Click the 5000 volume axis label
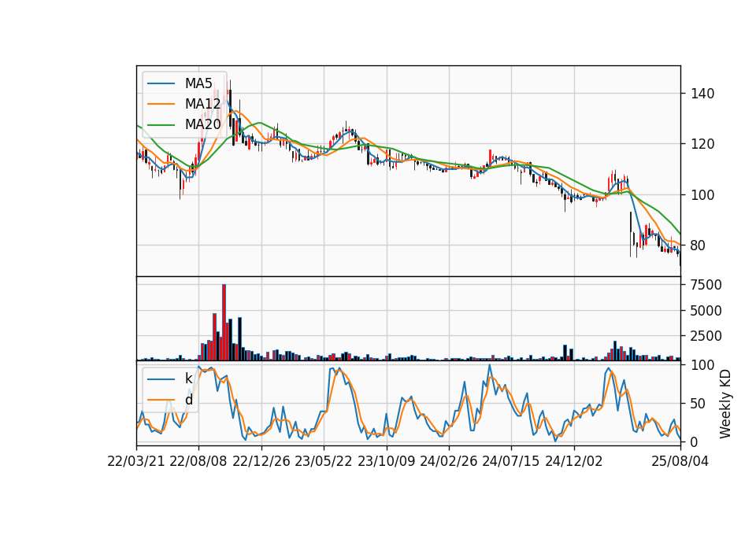Viewport: 756px width, 543px height. [x=706, y=311]
